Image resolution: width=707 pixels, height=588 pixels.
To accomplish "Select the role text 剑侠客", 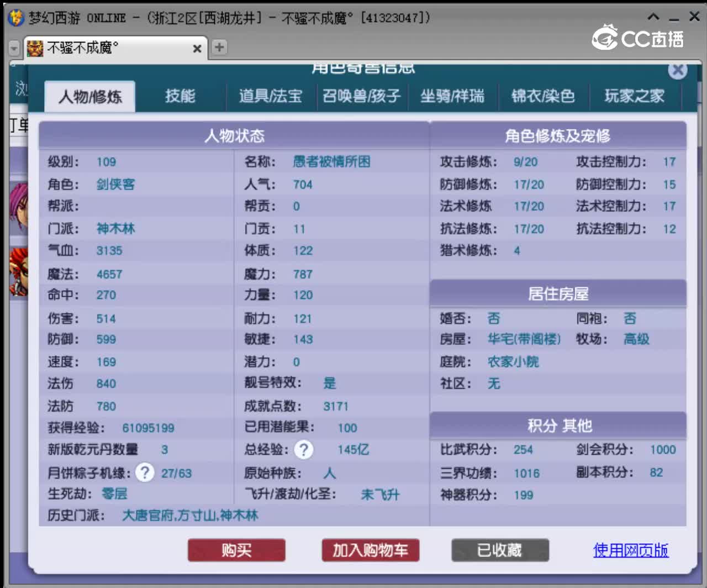I will coord(115,184).
